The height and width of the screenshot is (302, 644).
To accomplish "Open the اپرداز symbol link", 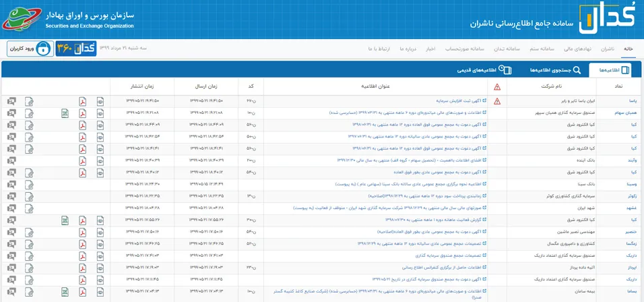I will coord(632,268).
